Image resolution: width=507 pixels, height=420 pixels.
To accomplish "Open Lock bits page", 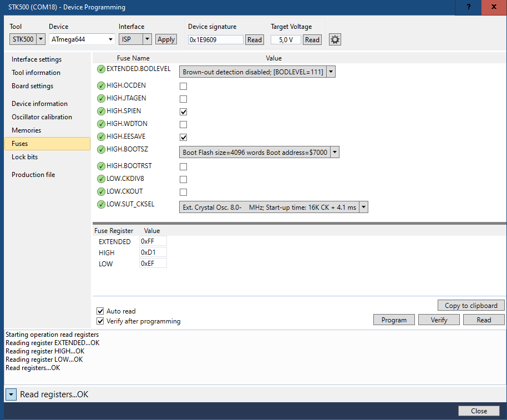I will click(x=24, y=157).
